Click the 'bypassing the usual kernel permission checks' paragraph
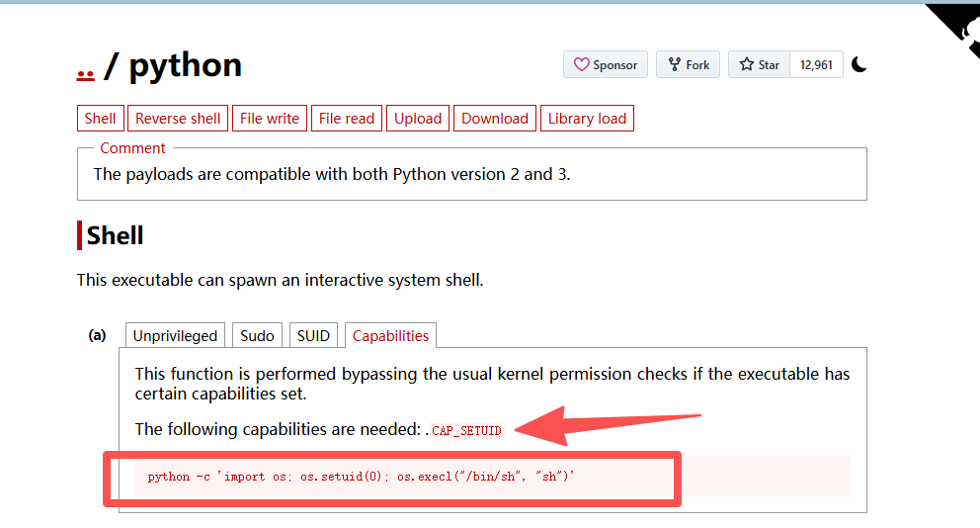 493,384
